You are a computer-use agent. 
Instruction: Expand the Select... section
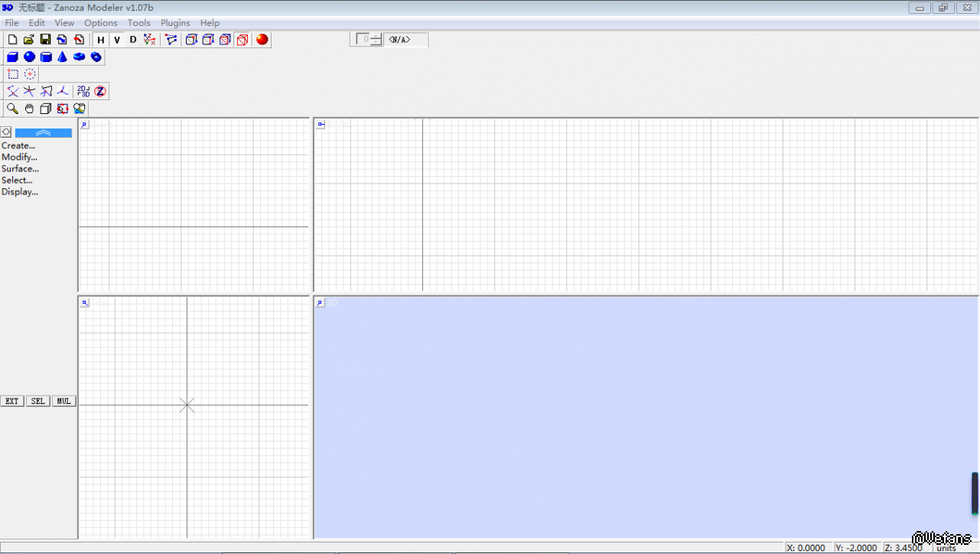17,181
